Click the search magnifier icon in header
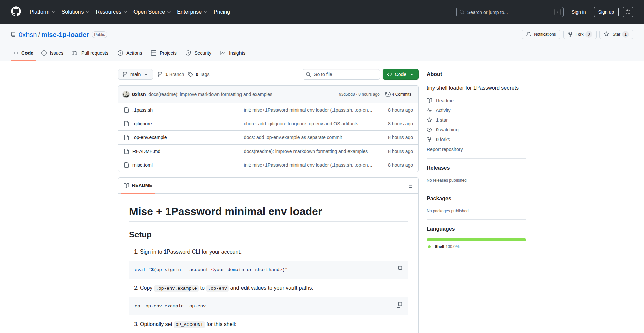This screenshot has height=333, width=644. (x=462, y=12)
